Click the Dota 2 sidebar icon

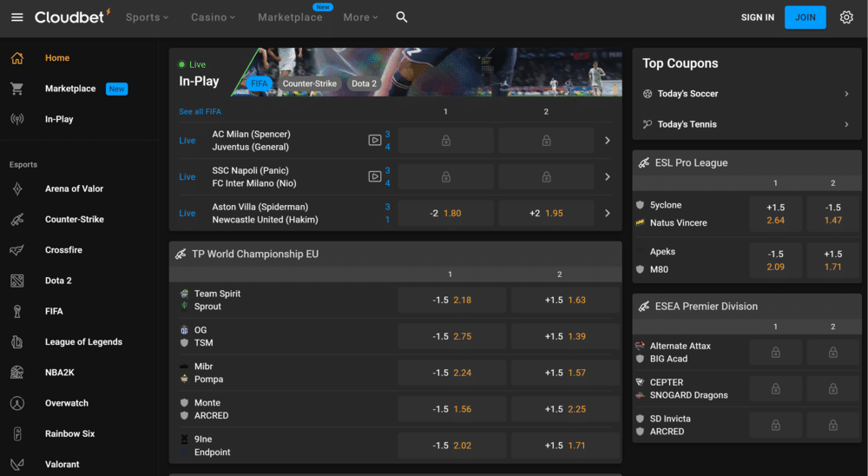[x=17, y=281]
